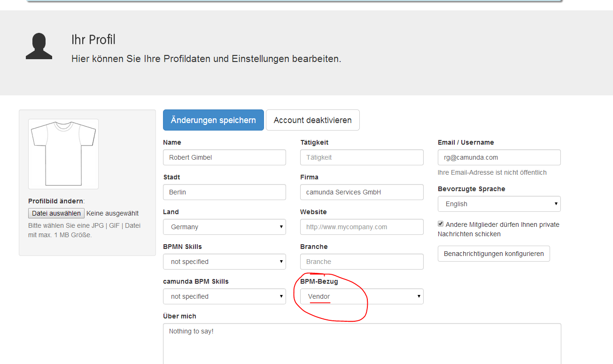Click the Website URL input field
Screen dimensions: 613x364
[362, 227]
